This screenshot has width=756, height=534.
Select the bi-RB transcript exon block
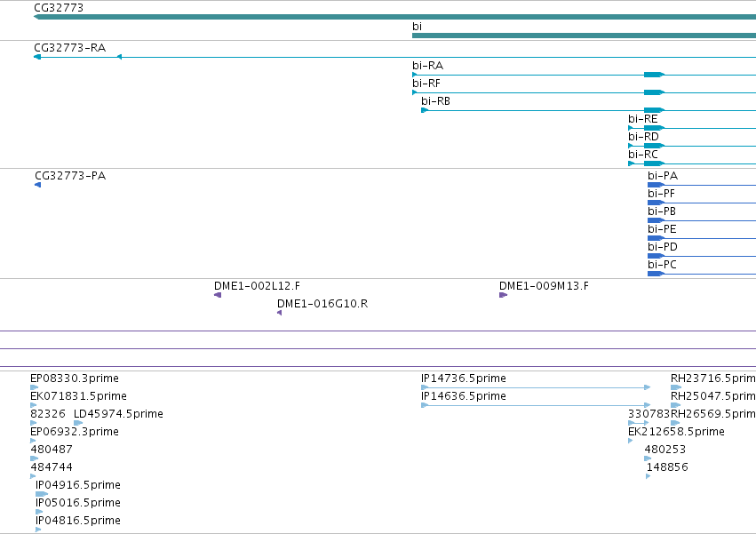[x=654, y=110]
